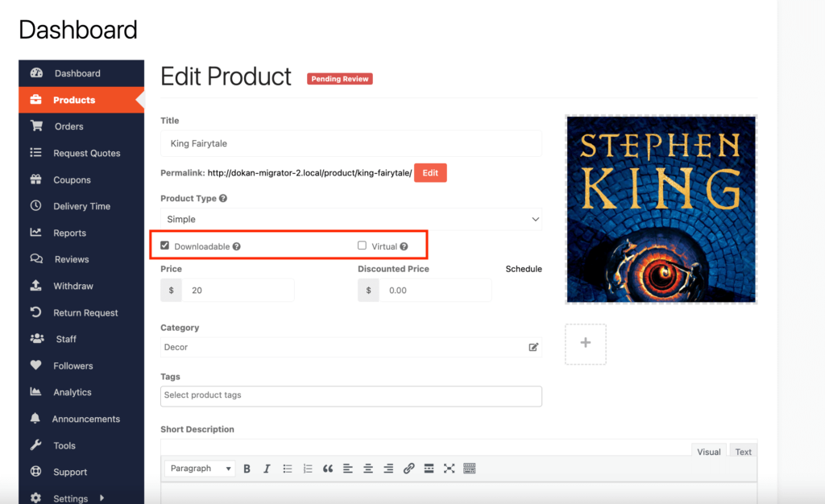
Task: Click the product permalink URL
Action: 310,173
